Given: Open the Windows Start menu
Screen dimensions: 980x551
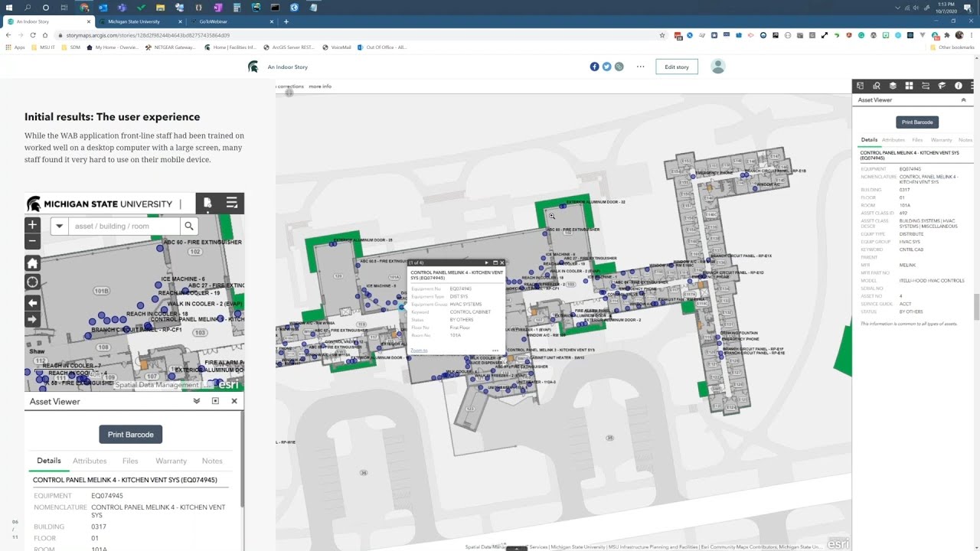Looking at the screenshot, I should pos(8,8).
